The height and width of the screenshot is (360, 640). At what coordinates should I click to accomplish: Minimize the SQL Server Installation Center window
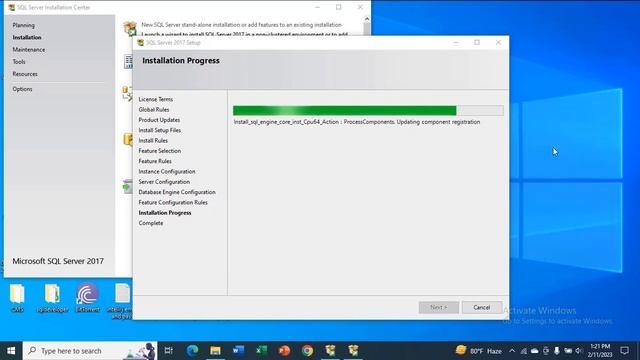point(318,7)
